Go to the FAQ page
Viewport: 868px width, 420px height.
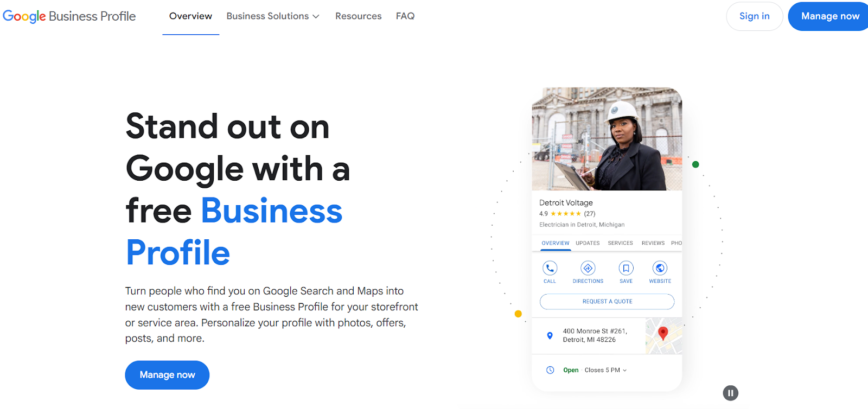(405, 16)
